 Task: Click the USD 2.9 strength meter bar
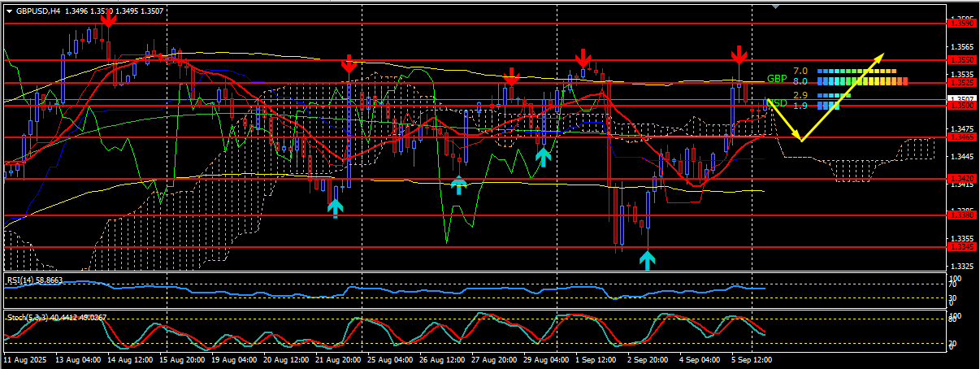[834, 96]
